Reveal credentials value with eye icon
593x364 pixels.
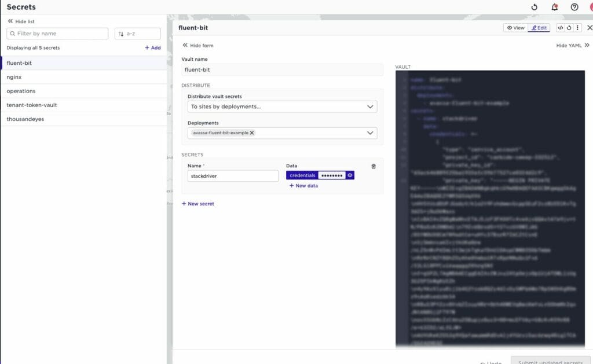[350, 175]
